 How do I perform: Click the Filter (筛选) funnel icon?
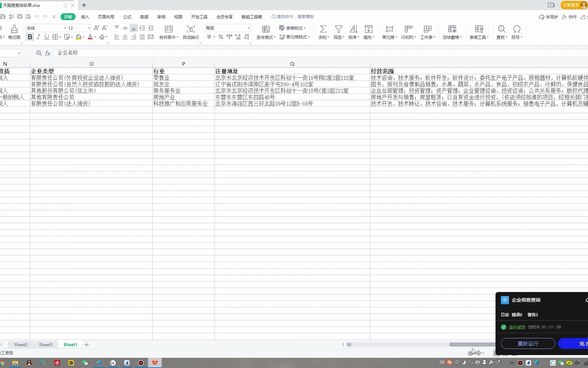click(x=338, y=29)
